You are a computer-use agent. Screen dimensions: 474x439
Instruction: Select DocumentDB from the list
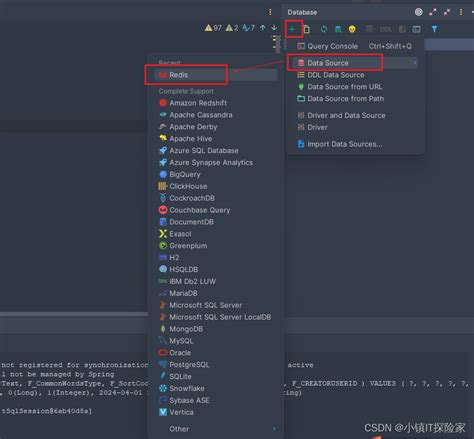tap(216, 222)
